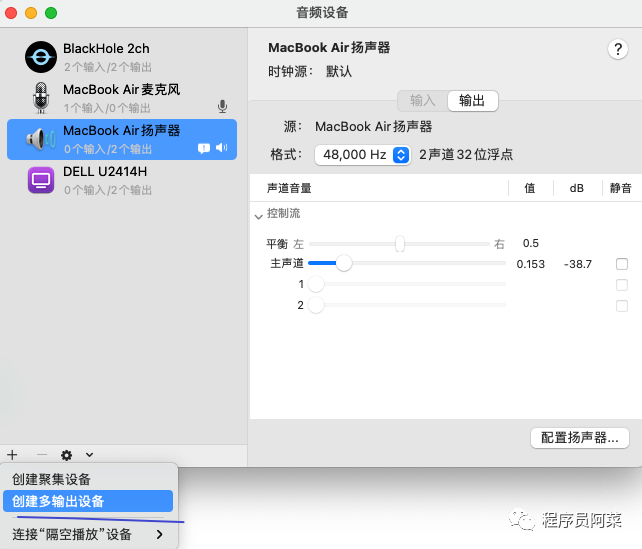Click the channel 1 volume slider

407,284
